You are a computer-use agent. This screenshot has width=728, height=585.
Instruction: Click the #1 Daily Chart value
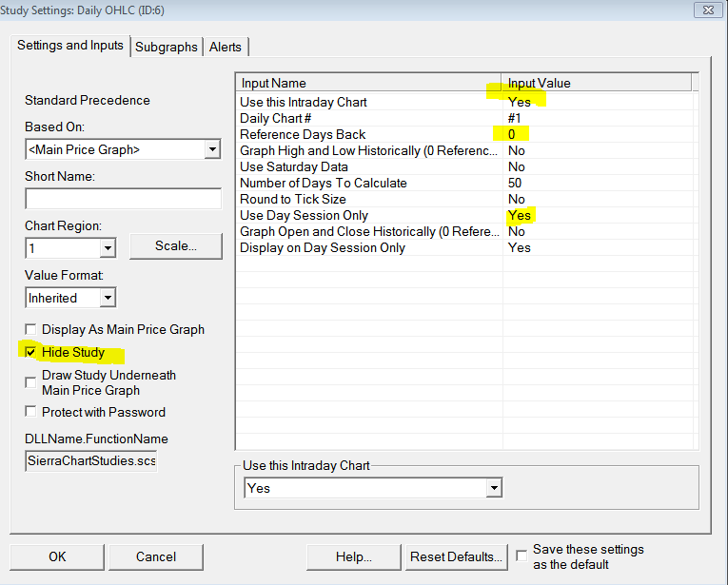(x=515, y=118)
